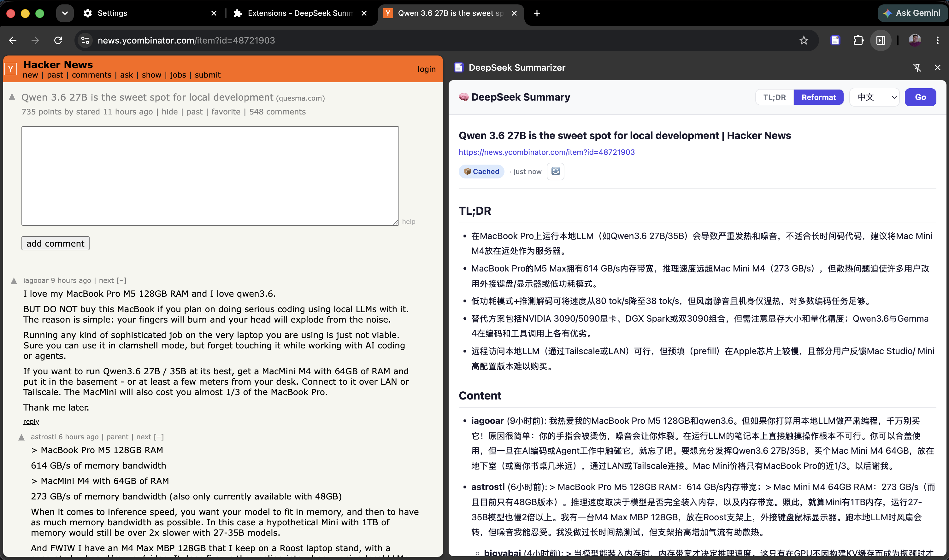Viewport: 949px width, 560px height.
Task: Click the add comment button
Action: click(x=56, y=243)
